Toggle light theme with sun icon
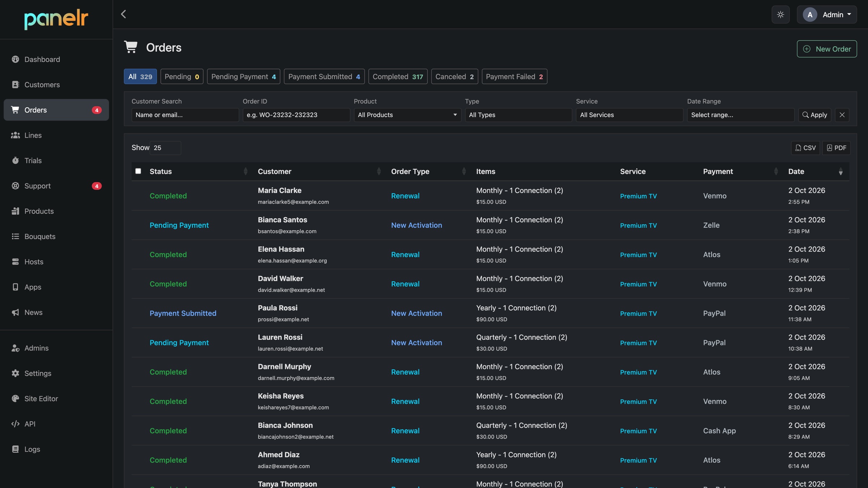Screen dimensions: 868x488 click(x=780, y=14)
